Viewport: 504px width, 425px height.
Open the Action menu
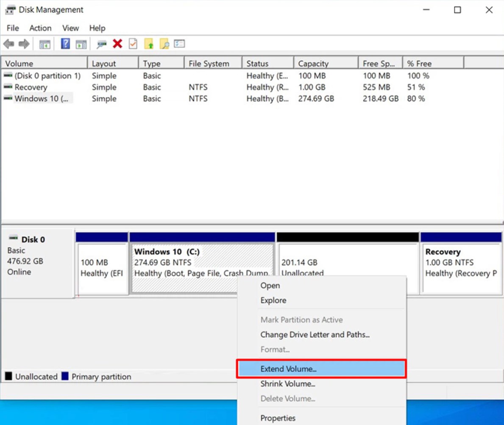pyautogui.click(x=40, y=28)
